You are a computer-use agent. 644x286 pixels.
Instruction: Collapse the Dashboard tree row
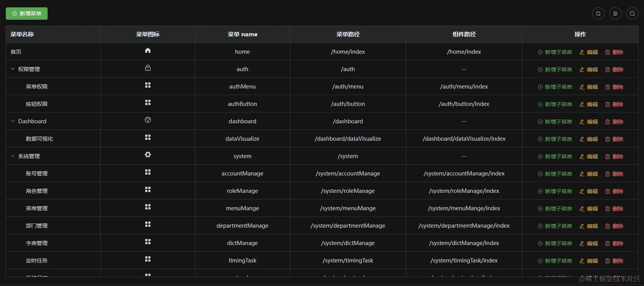click(13, 121)
